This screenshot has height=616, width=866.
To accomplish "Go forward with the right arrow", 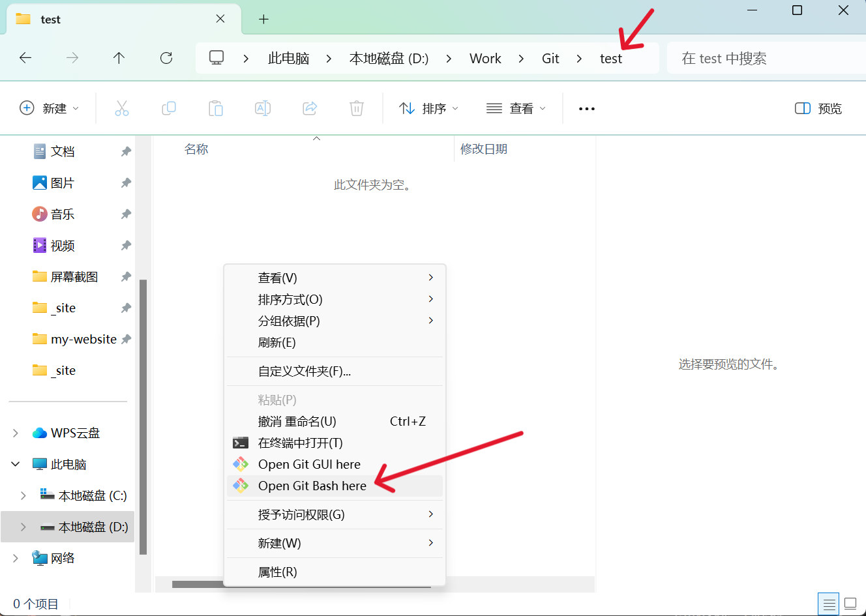I will click(x=72, y=58).
